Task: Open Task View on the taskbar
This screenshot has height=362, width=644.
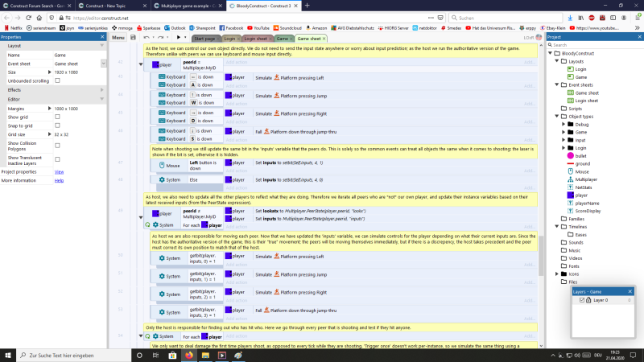Action: click(x=155, y=355)
